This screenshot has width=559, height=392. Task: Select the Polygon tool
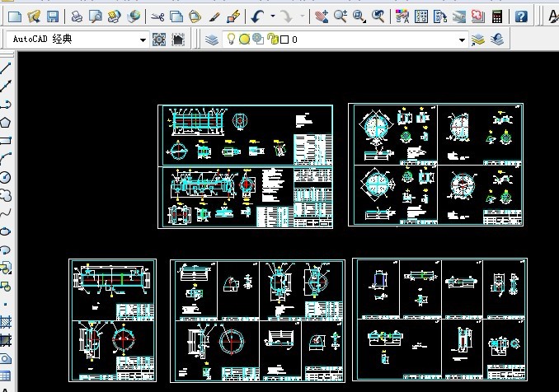click(5, 123)
